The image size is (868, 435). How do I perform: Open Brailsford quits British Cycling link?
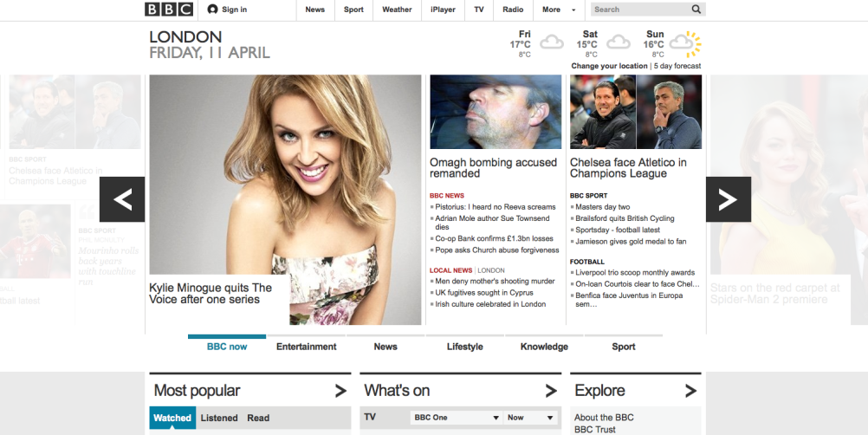click(625, 218)
